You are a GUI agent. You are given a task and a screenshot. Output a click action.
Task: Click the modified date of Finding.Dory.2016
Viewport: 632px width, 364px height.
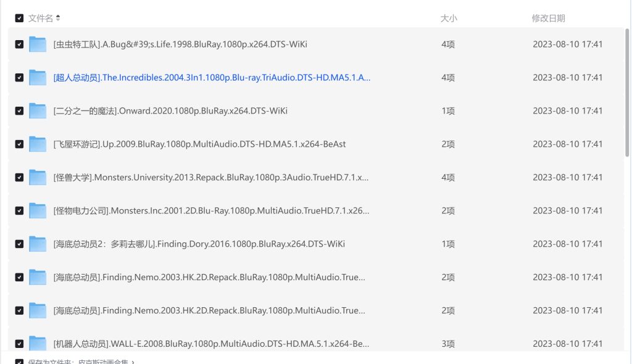568,244
